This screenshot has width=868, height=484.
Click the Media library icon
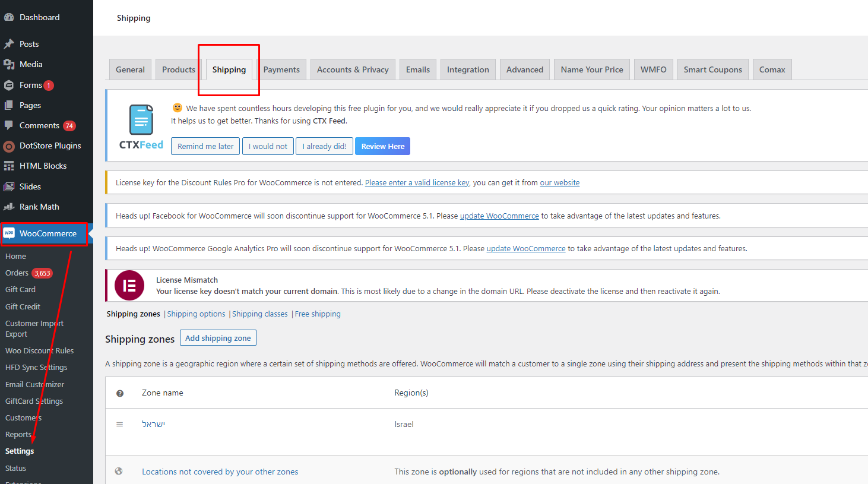[9, 64]
